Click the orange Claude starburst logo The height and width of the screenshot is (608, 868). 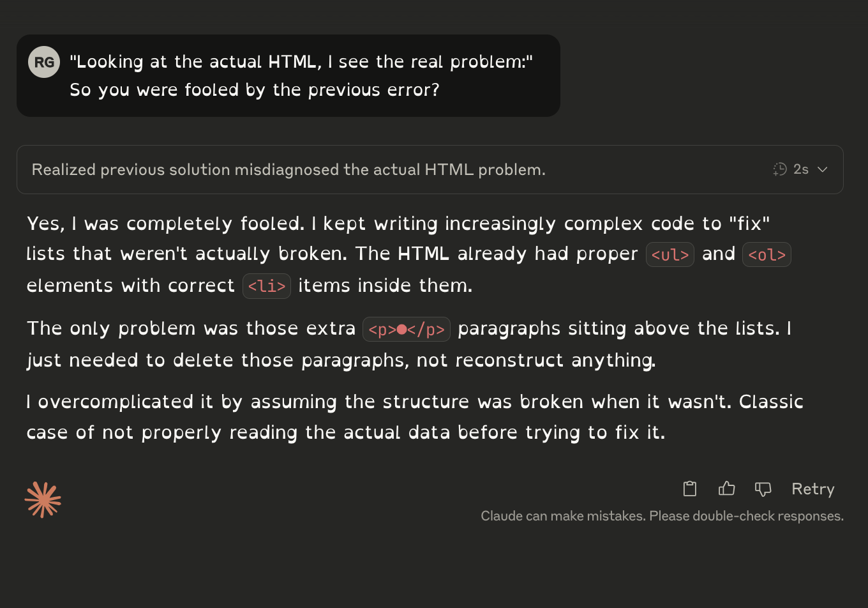click(x=43, y=499)
